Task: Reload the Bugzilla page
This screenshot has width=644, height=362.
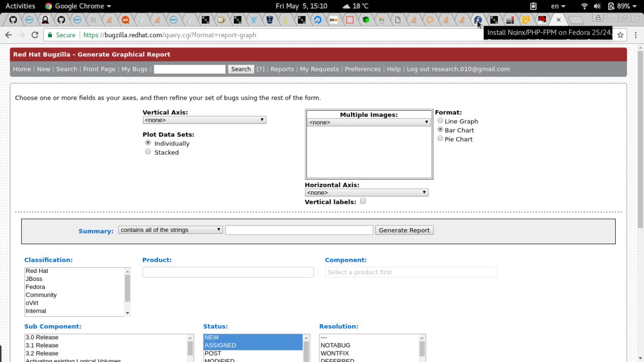Action: click(35, 35)
